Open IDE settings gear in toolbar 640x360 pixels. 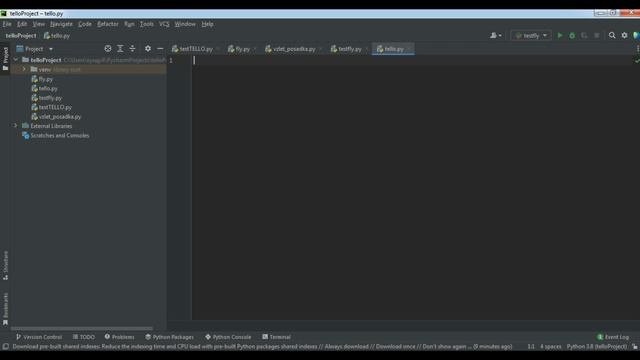[624, 36]
